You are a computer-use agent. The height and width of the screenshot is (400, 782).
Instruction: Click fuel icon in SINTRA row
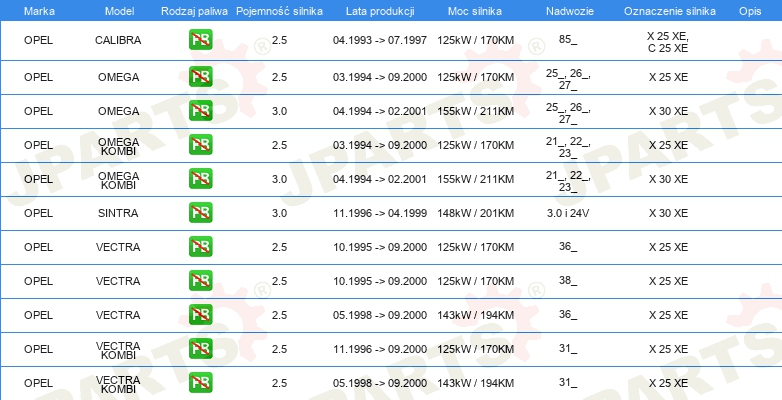click(200, 212)
